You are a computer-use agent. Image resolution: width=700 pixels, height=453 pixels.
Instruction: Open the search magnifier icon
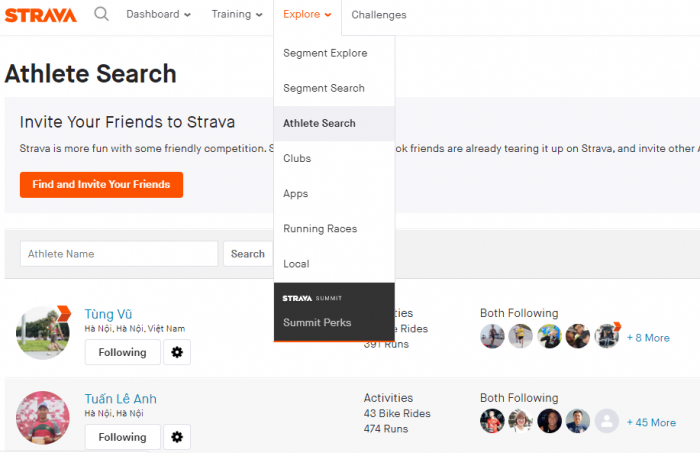(x=101, y=14)
